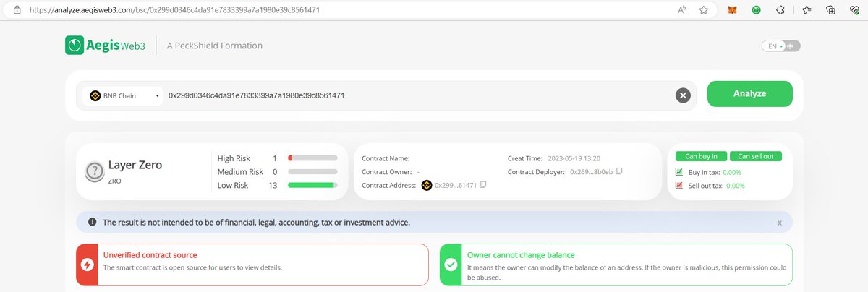Image resolution: width=868 pixels, height=292 pixels.
Task: Click the Sell out tax 0.00% value
Action: click(x=736, y=186)
